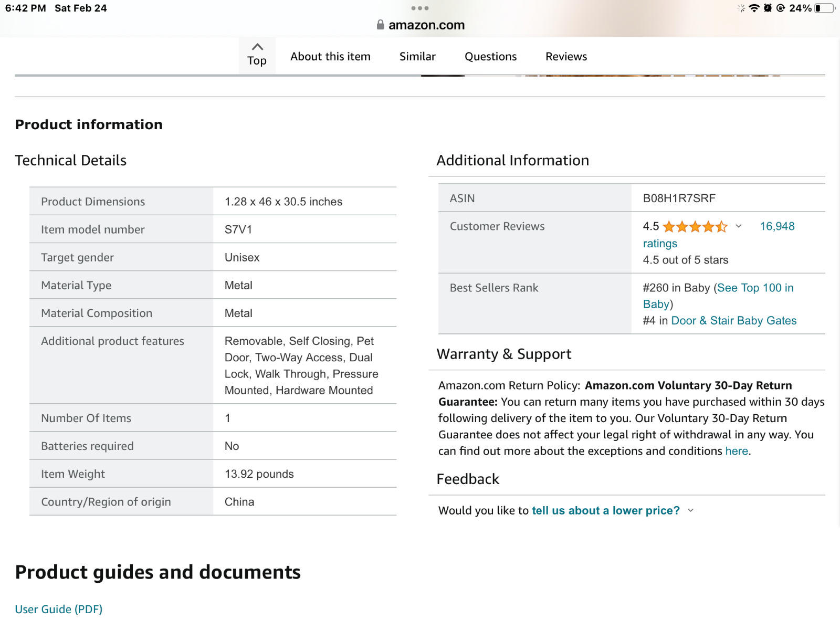Click the 'here' return policy link

click(737, 451)
